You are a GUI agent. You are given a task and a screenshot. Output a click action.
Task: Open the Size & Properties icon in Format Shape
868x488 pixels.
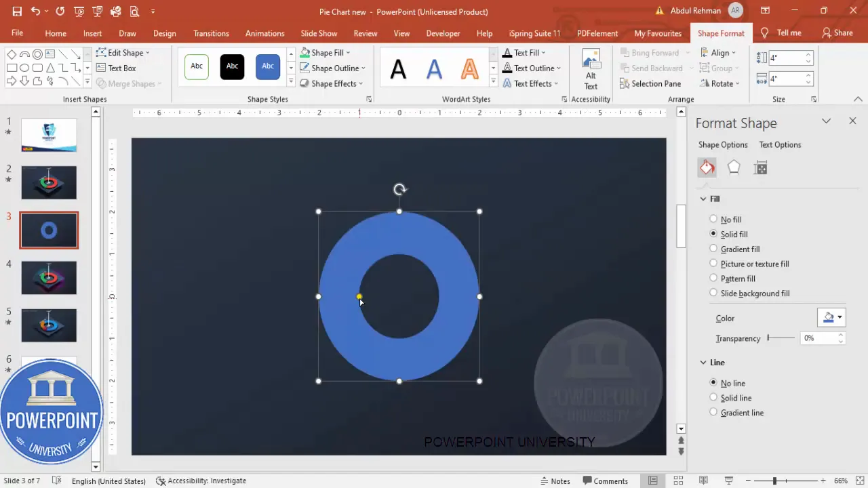[760, 168]
